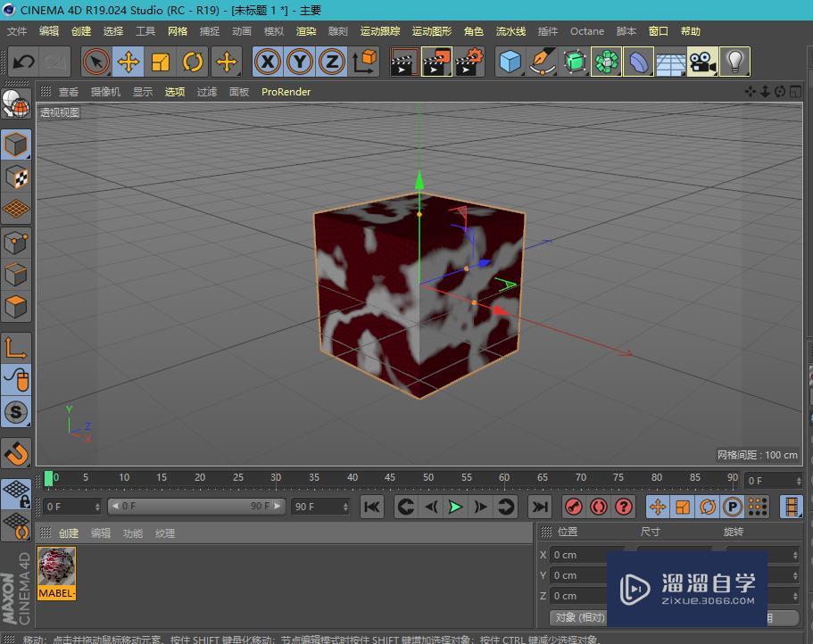Open viewport 选项 menu
The image size is (813, 644).
coord(175,92)
